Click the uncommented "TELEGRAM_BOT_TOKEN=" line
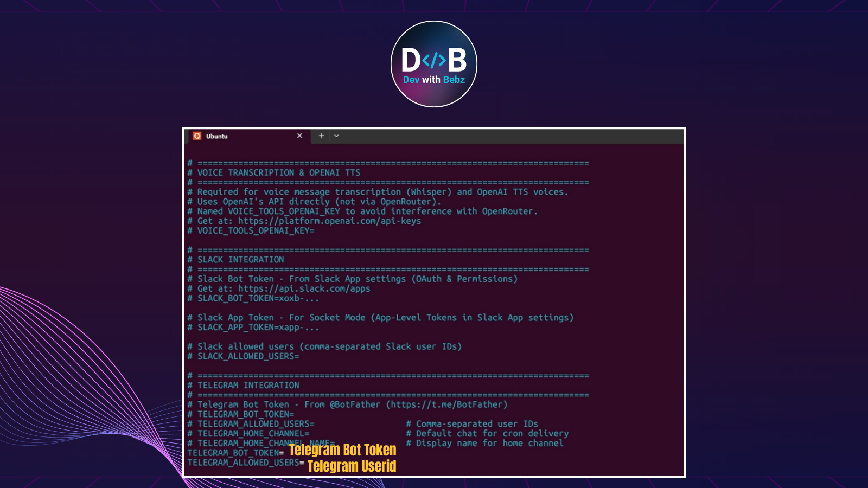Screen dimensions: 868x488 (235, 453)
